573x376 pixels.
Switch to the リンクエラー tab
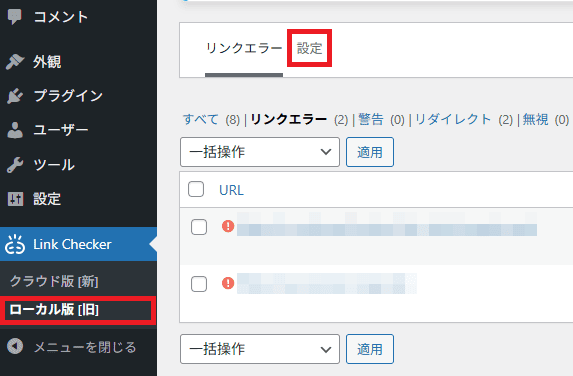coord(244,48)
